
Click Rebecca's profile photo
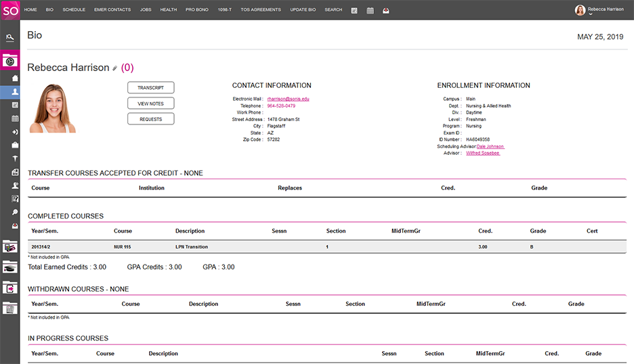click(52, 108)
